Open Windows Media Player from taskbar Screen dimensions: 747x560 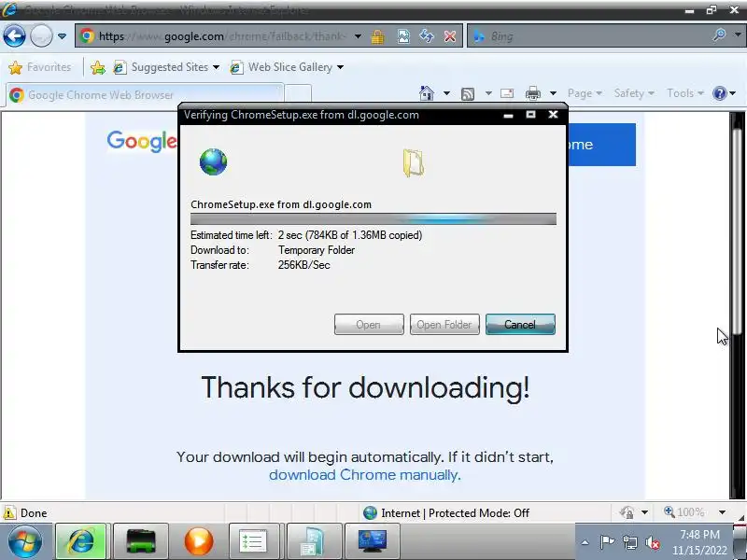tap(199, 541)
